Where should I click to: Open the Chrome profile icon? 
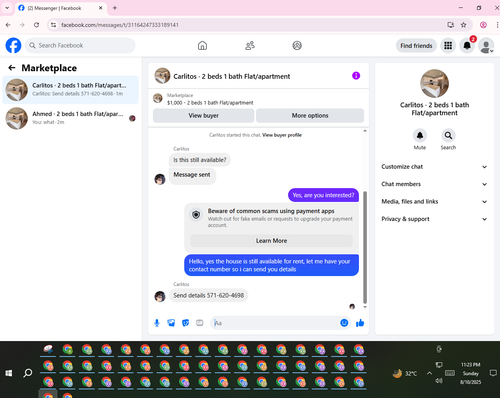tap(483, 25)
